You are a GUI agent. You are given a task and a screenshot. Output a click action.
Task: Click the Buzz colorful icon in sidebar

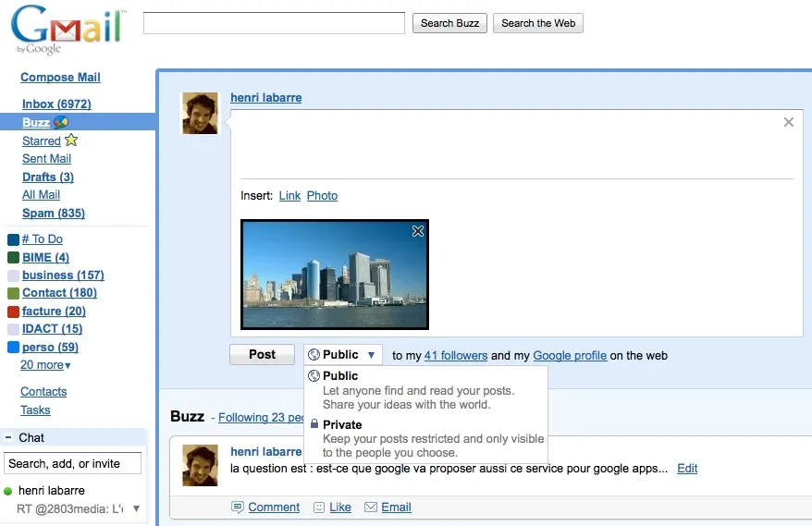tap(61, 122)
